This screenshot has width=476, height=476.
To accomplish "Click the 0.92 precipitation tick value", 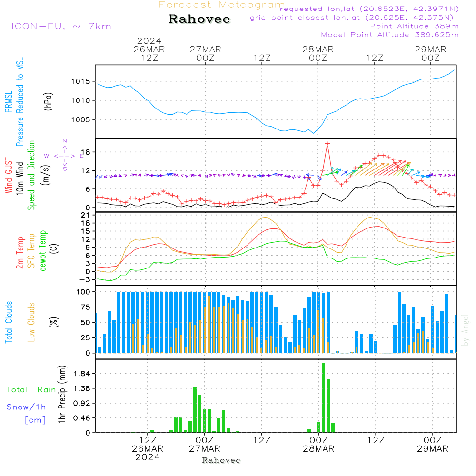I will (82, 403).
